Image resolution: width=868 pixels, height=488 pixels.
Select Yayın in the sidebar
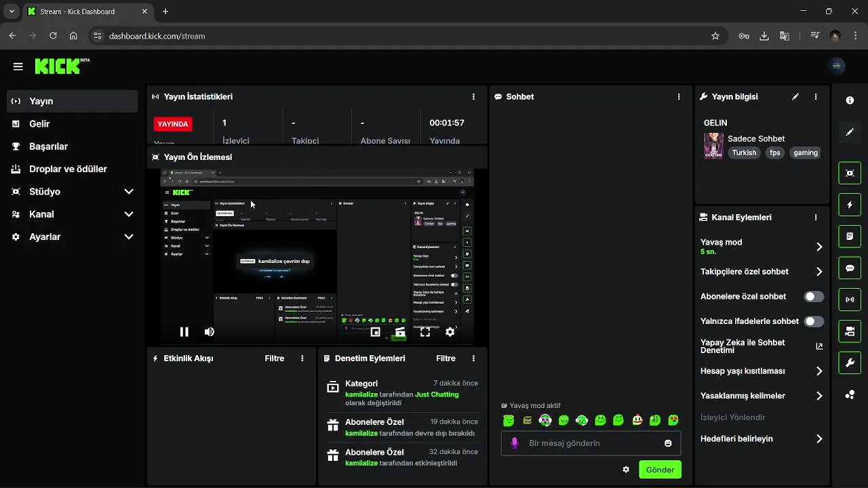[x=73, y=101]
